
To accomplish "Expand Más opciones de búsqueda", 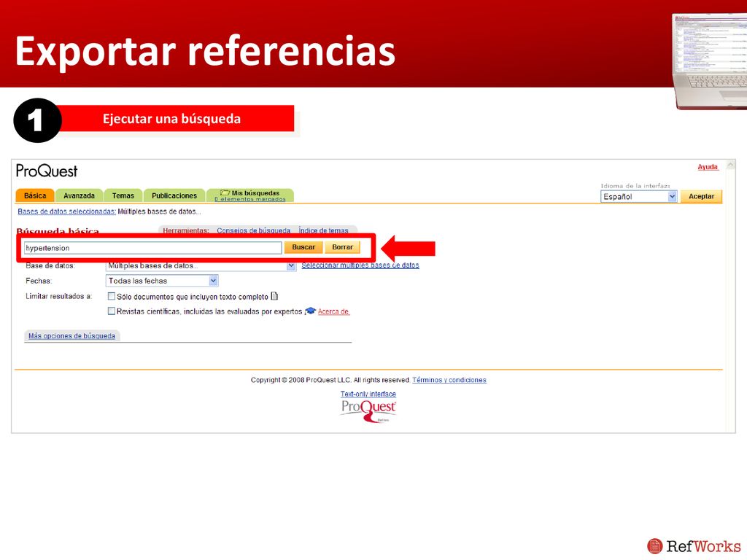I will (72, 335).
